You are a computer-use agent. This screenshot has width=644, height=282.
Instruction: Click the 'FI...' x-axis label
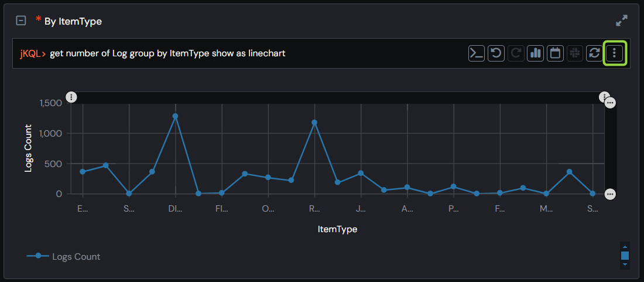pyautogui.click(x=222, y=209)
